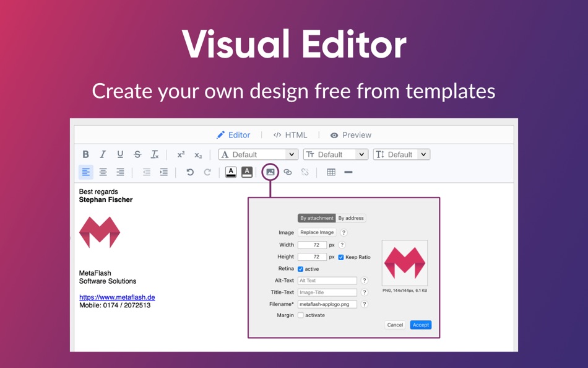
Task: Decrease indent
Action: [147, 172]
